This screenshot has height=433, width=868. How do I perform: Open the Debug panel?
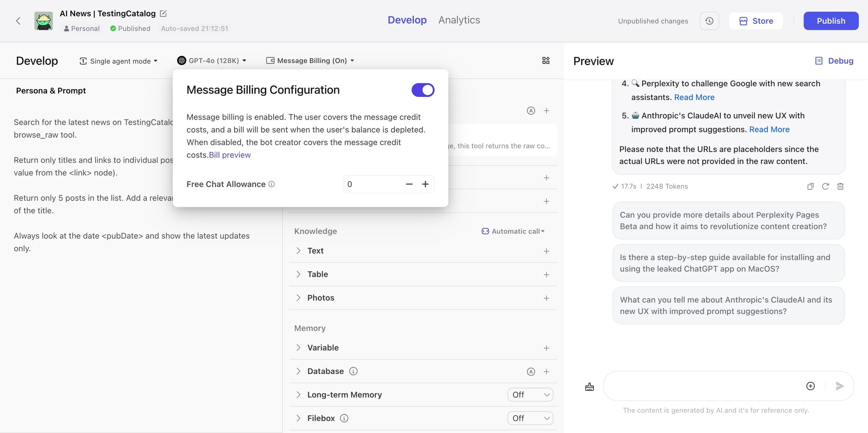[834, 61]
